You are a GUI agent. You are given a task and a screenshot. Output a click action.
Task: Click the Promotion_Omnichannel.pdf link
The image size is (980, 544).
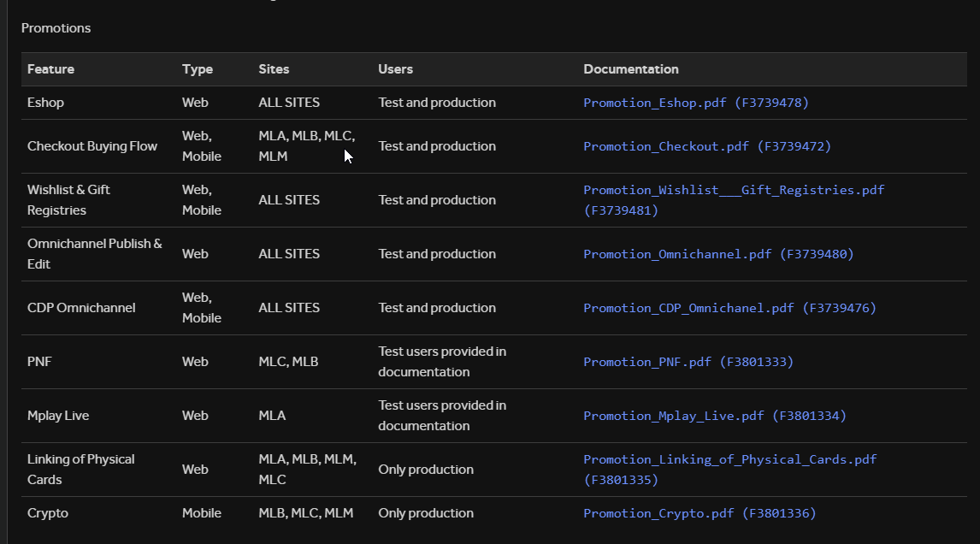(x=718, y=254)
